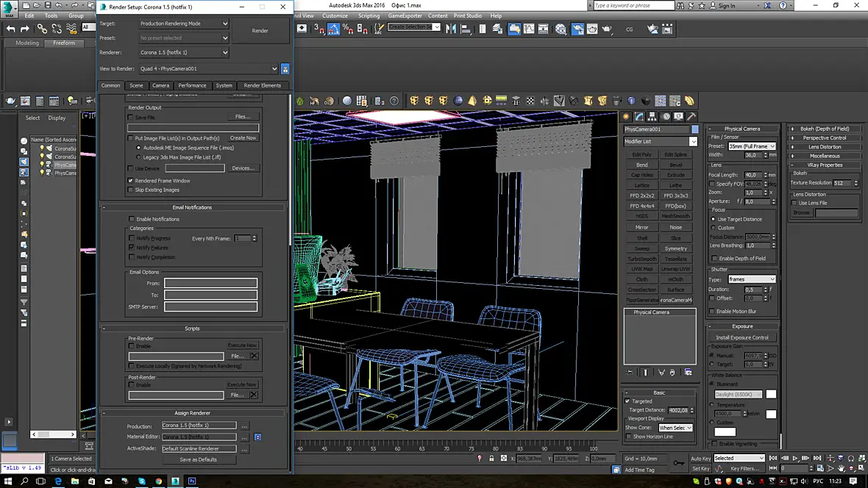Open the Scripting menu
The image size is (868, 488).
(x=369, y=16)
